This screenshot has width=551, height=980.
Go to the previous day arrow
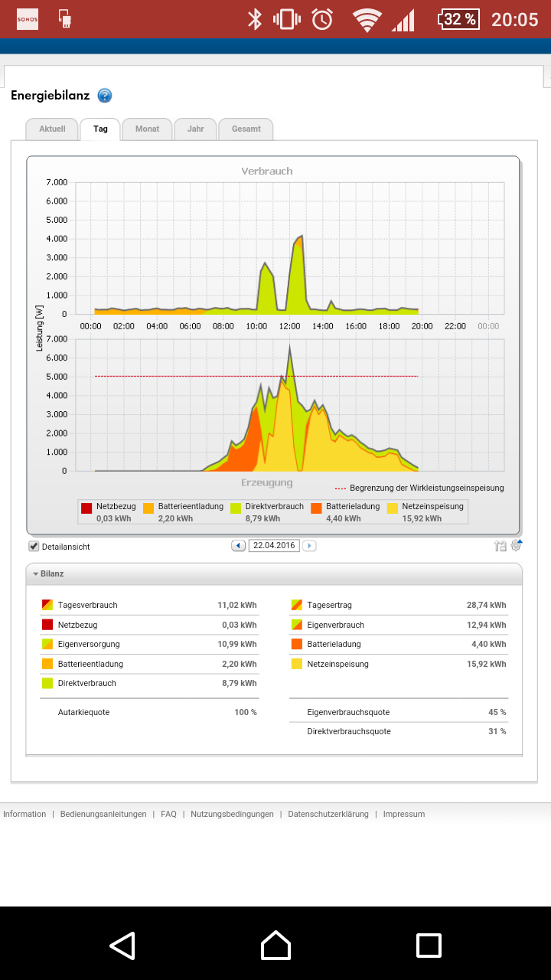tap(238, 546)
